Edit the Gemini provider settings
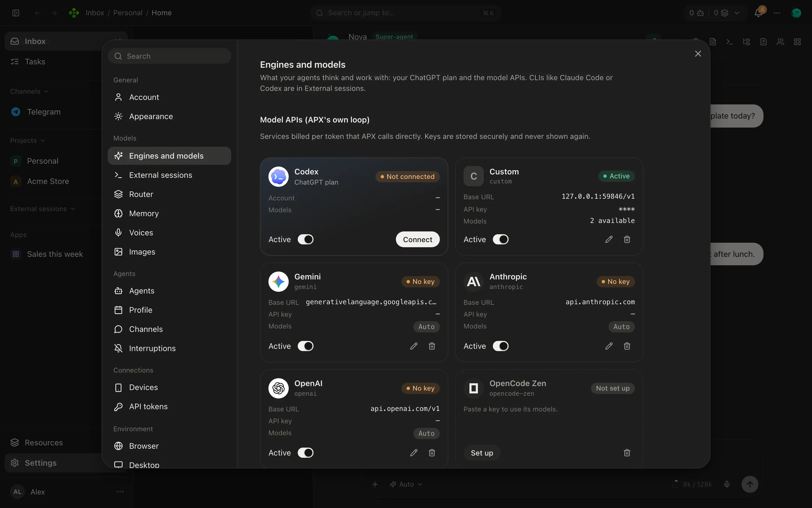Image resolution: width=812 pixels, height=508 pixels. tap(414, 346)
